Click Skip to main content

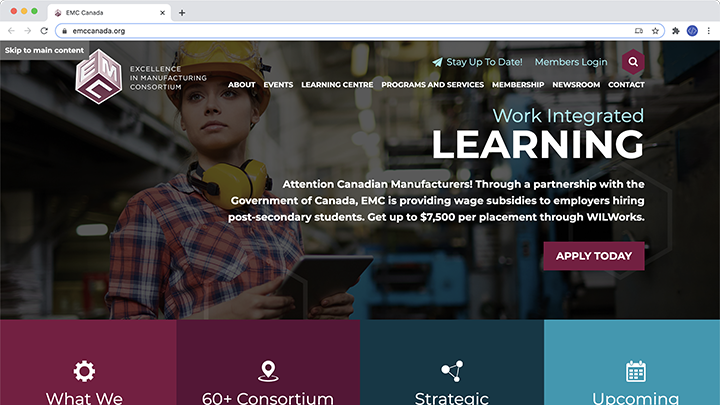click(45, 50)
